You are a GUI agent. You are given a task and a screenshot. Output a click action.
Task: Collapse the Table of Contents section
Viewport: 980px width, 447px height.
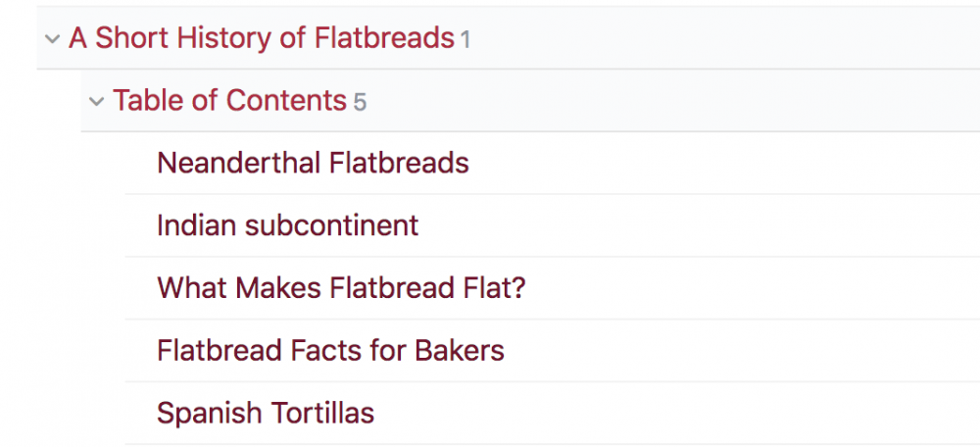(x=96, y=101)
